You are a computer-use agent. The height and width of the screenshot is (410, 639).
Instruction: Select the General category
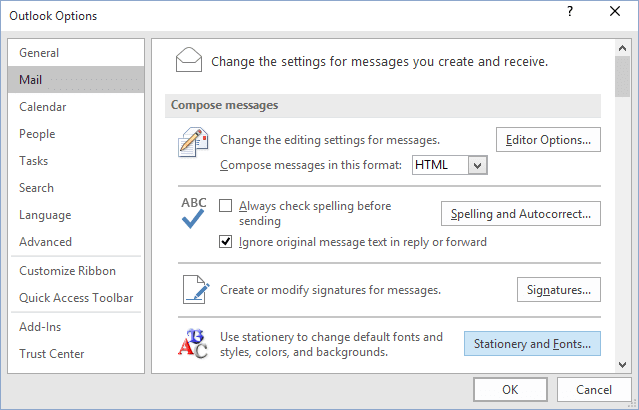pyautogui.click(x=76, y=53)
